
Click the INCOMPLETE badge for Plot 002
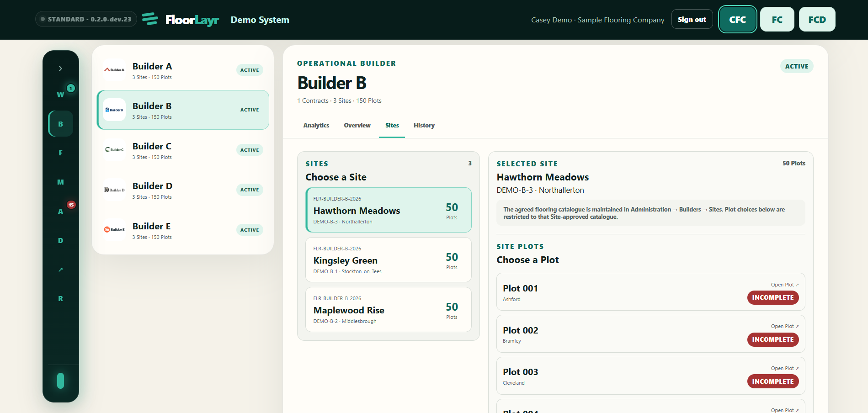(x=773, y=339)
